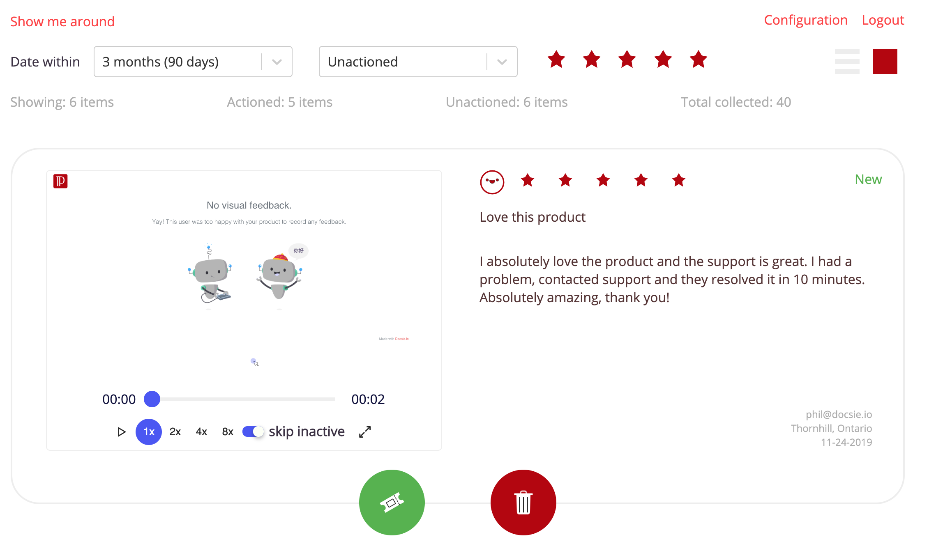This screenshot has width=936, height=560.
Task: Click the Show me around link
Action: pyautogui.click(x=62, y=21)
